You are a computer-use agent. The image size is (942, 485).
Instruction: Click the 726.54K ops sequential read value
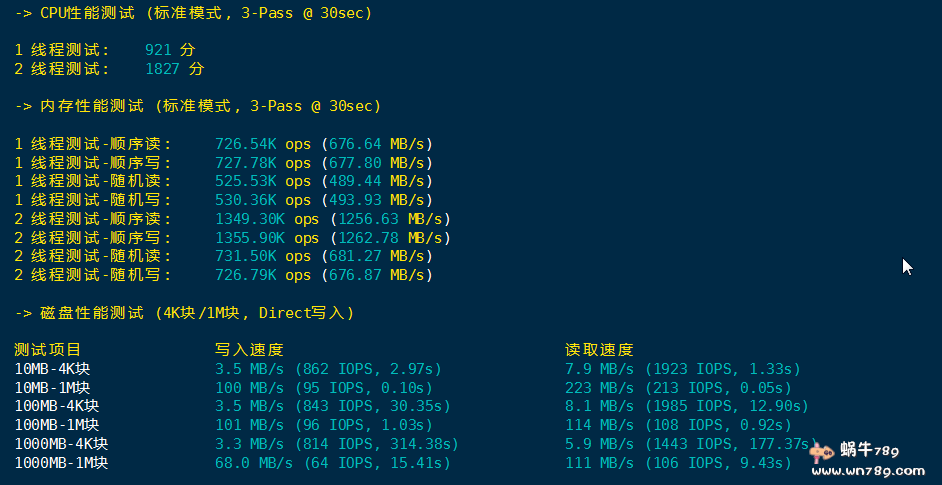pyautogui.click(x=263, y=143)
